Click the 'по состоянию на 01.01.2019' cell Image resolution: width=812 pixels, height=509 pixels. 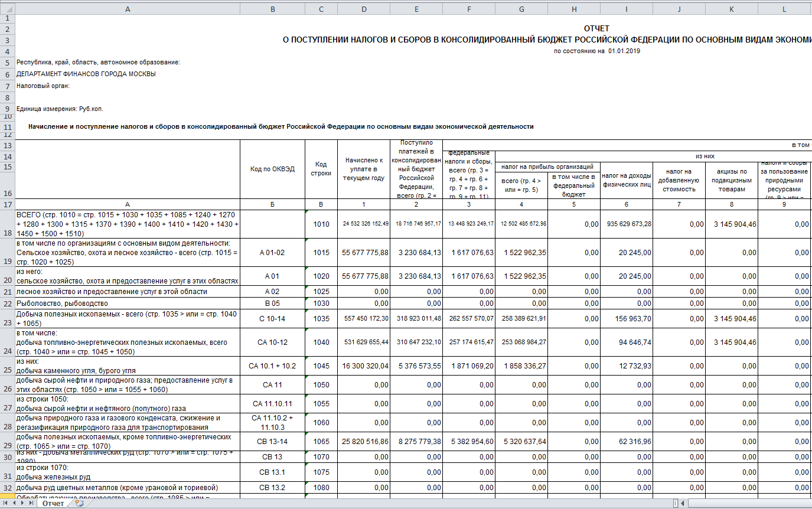coord(596,51)
